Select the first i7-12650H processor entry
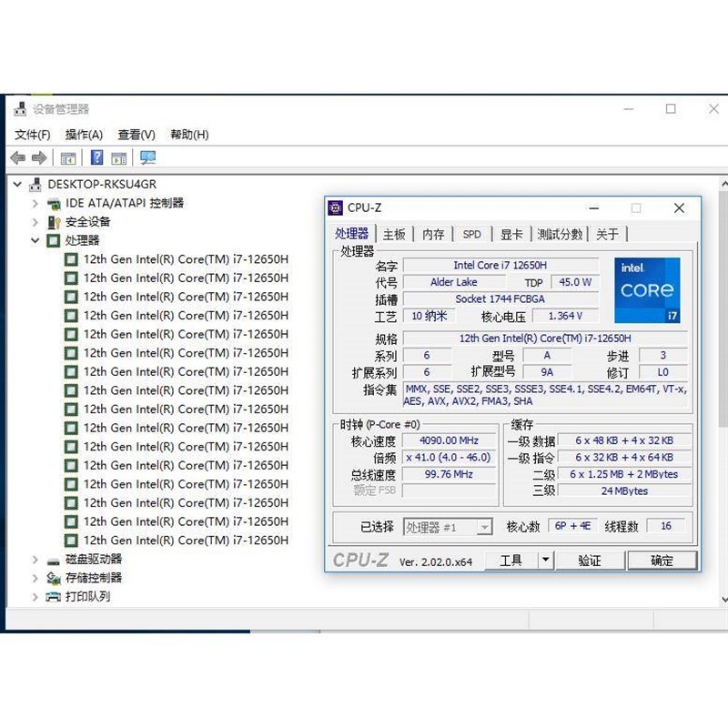The image size is (728, 728). (177, 259)
